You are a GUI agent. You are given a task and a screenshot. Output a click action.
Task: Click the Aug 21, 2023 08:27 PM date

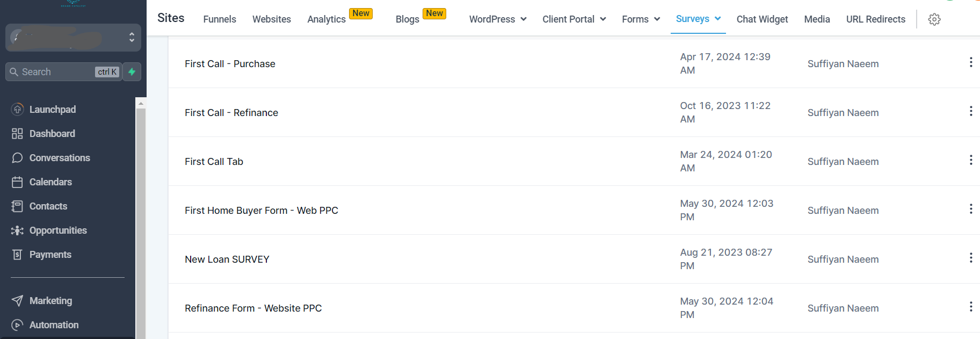(726, 259)
